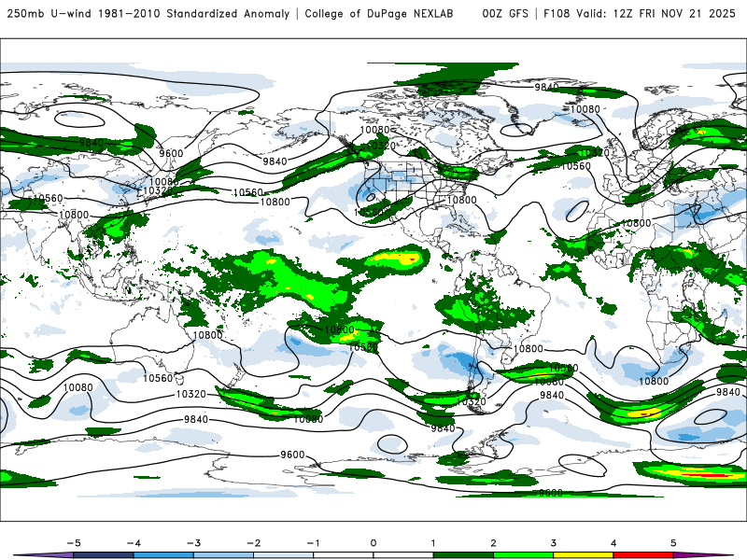Click the red 4-to-5 colorbar segment

pos(643,555)
